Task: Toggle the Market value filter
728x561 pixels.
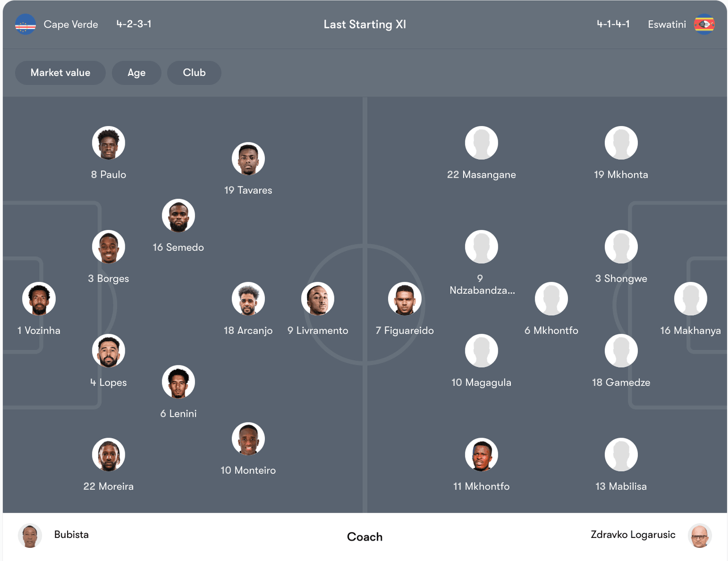Action: point(60,72)
